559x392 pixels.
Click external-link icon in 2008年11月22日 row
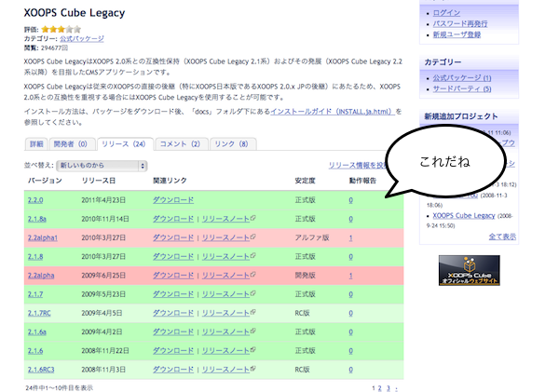[252, 350]
